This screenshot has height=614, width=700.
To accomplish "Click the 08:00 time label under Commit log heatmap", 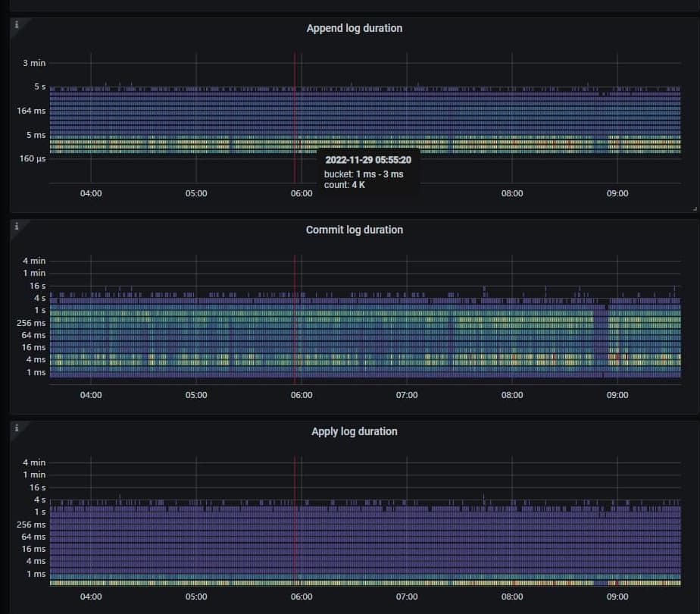I will coord(512,395).
